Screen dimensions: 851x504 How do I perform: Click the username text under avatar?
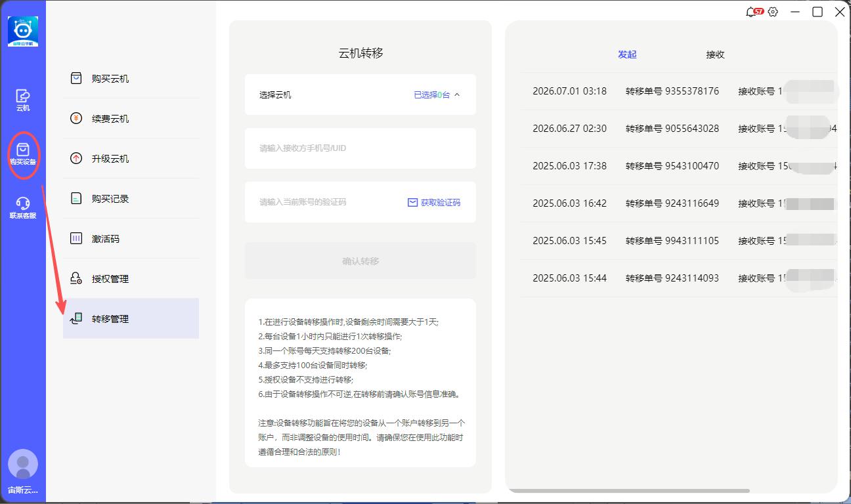click(x=23, y=490)
